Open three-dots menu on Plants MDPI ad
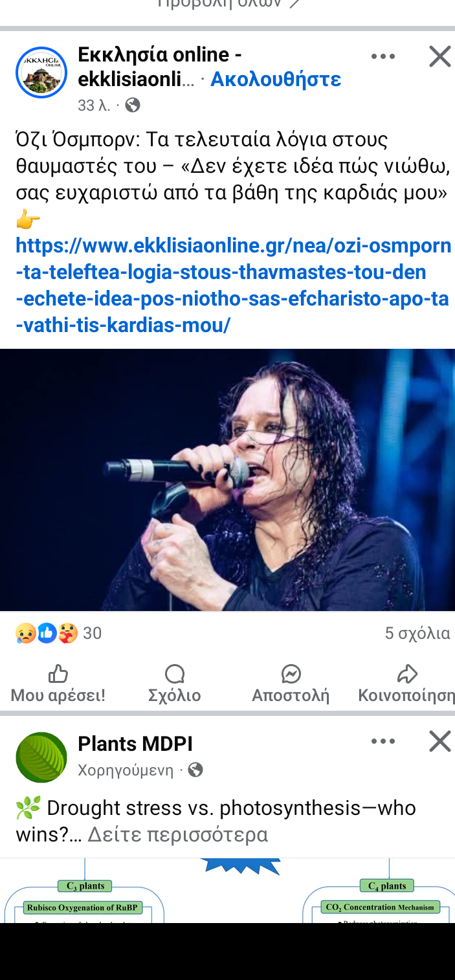Viewport: 455px width, 980px height. [x=383, y=741]
